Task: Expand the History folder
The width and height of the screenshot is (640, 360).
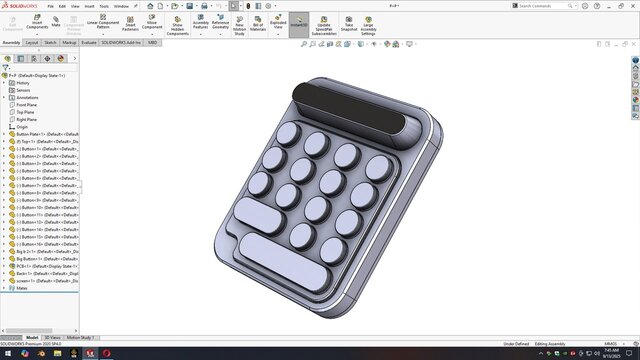Action: click(x=4, y=83)
